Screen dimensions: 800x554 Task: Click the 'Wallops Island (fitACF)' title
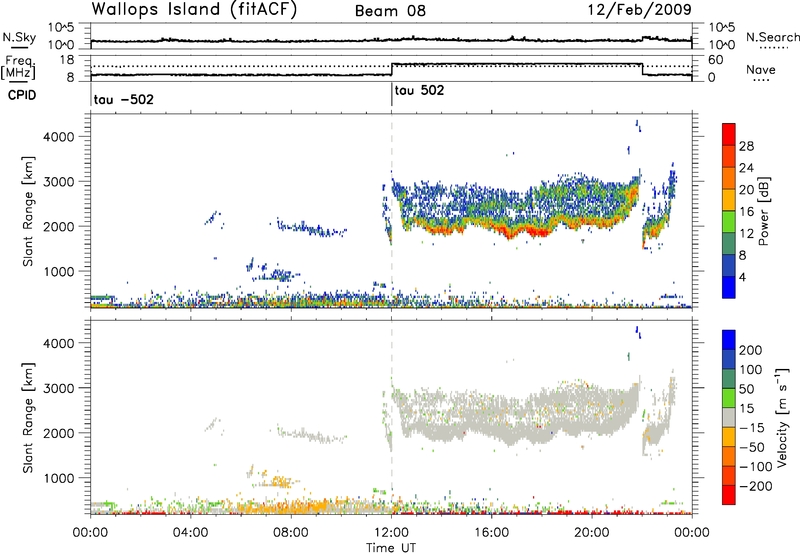(194, 9)
